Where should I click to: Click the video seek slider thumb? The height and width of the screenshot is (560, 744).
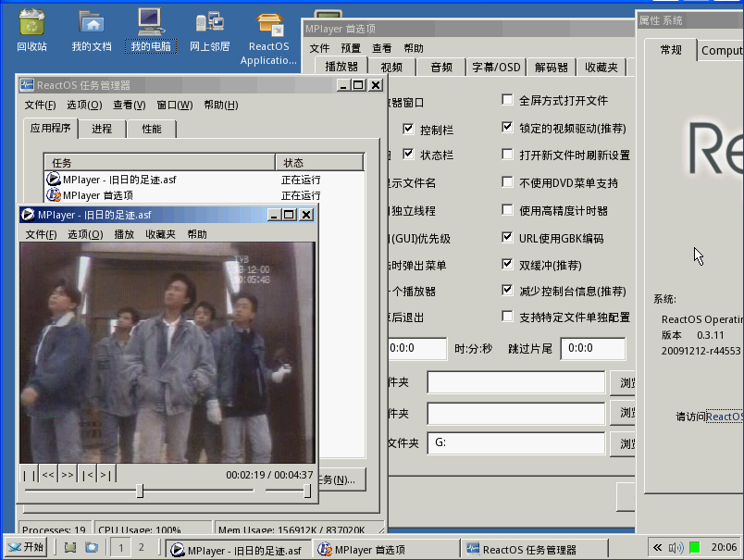point(140,491)
